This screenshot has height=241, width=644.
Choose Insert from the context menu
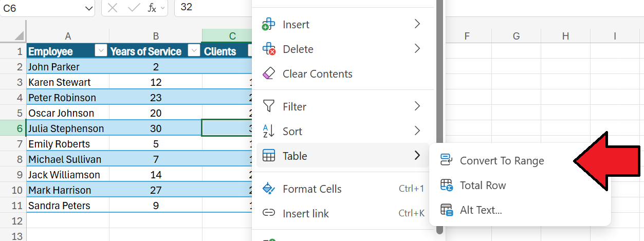(x=342, y=25)
